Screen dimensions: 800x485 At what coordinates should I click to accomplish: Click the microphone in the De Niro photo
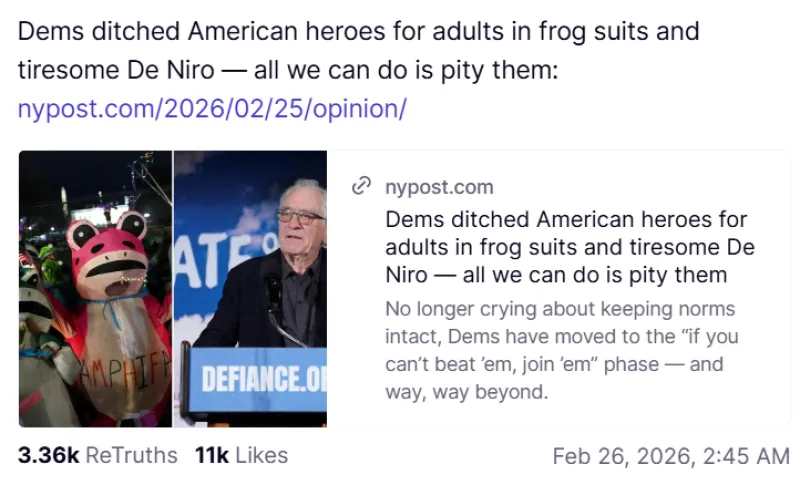coord(272,290)
